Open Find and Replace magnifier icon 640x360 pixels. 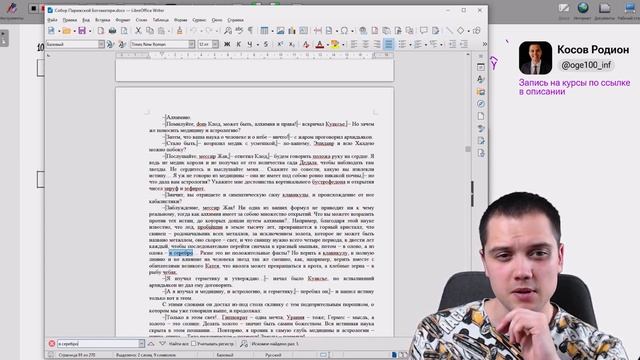pyautogui.click(x=228, y=31)
